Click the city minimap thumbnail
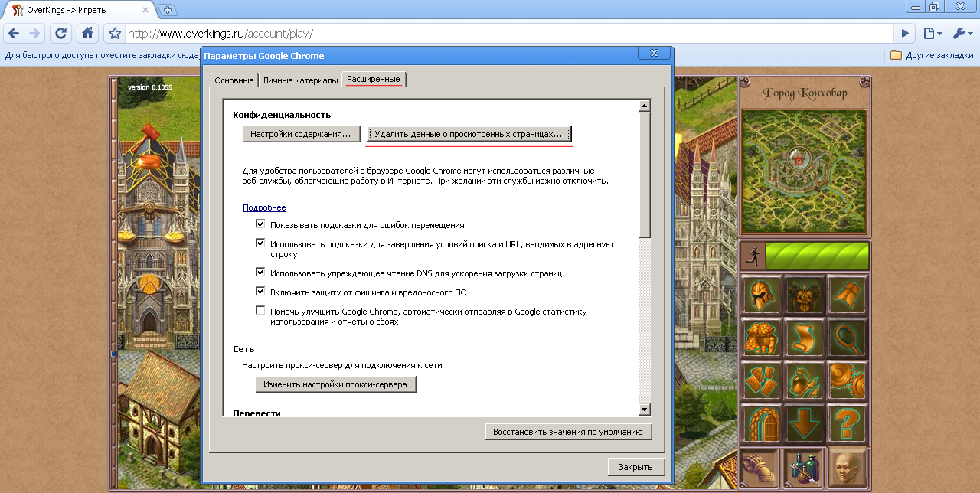Image resolution: width=980 pixels, height=493 pixels. click(805, 171)
